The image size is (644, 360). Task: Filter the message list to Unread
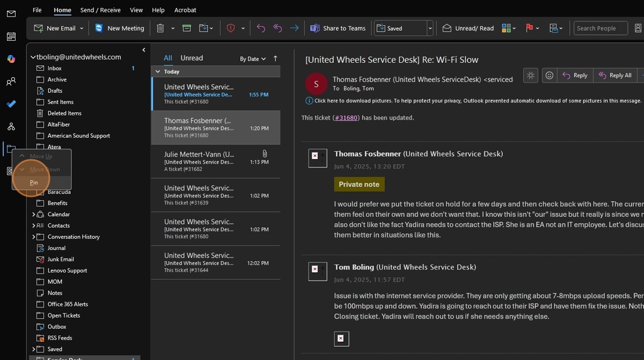click(x=192, y=58)
